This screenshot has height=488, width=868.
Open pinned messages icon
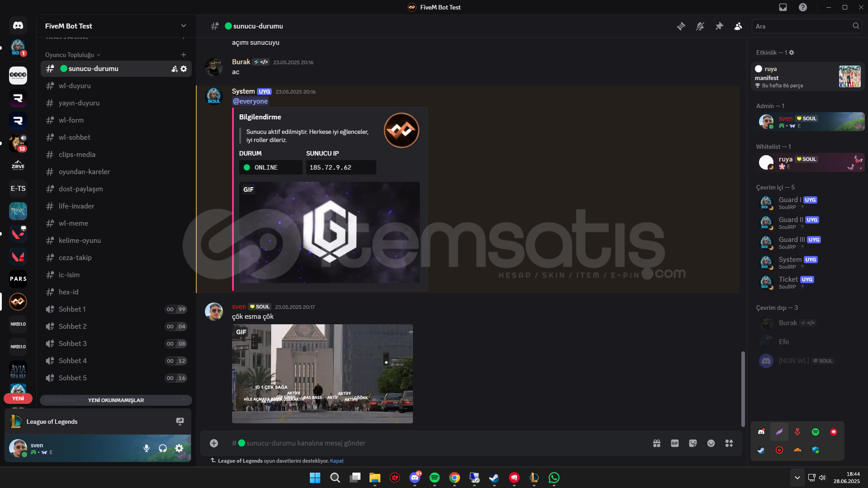(x=719, y=26)
